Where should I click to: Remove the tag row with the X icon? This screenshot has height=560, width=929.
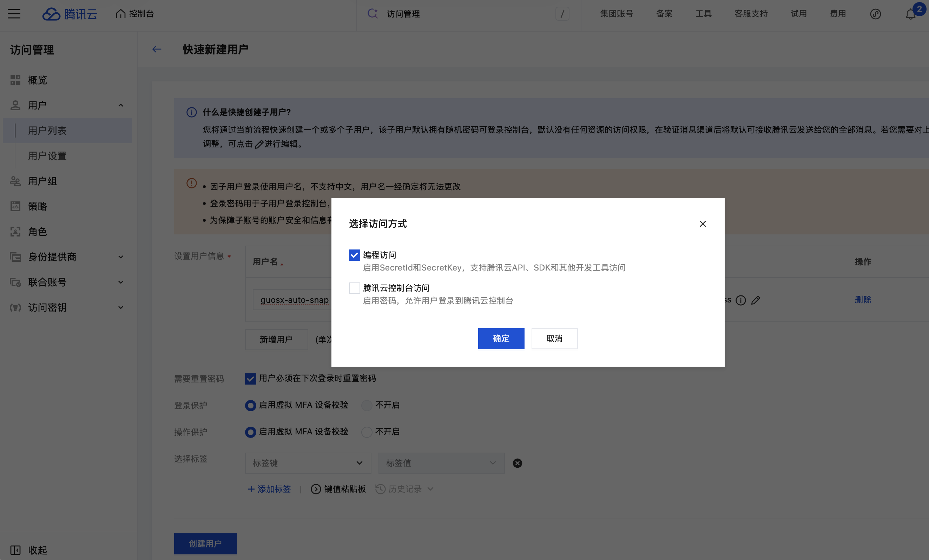(x=517, y=463)
